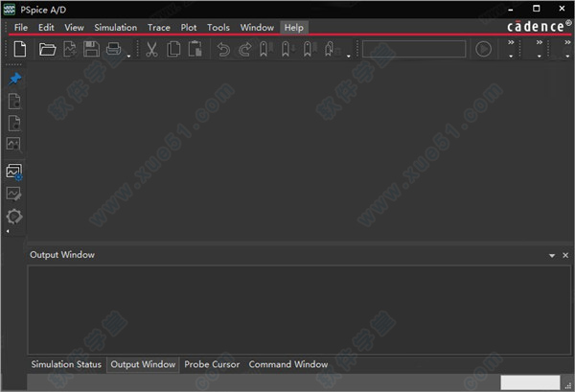Click the Open folder icon

coord(47,49)
